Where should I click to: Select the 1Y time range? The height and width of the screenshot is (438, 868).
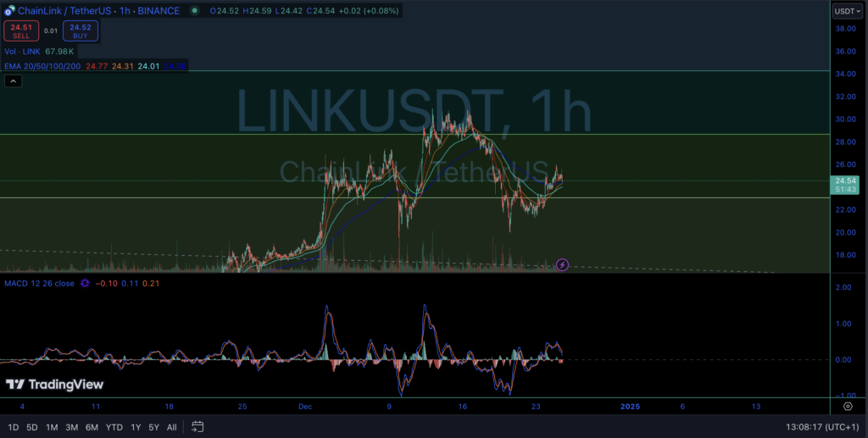click(136, 427)
